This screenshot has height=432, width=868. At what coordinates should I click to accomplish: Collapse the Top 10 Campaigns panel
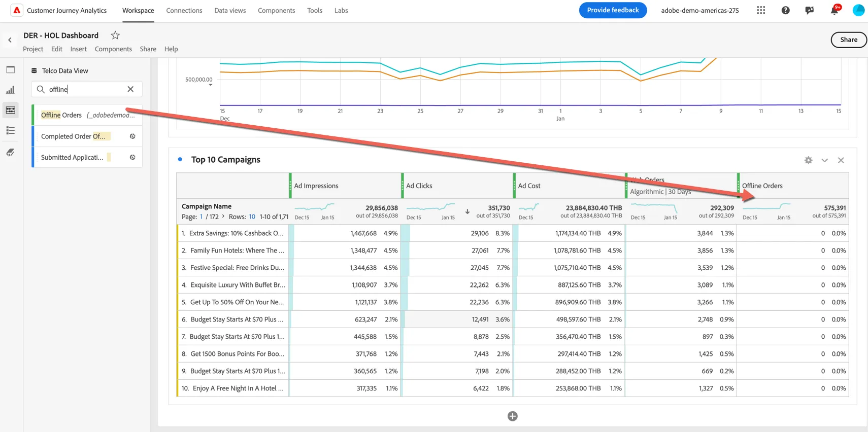825,160
